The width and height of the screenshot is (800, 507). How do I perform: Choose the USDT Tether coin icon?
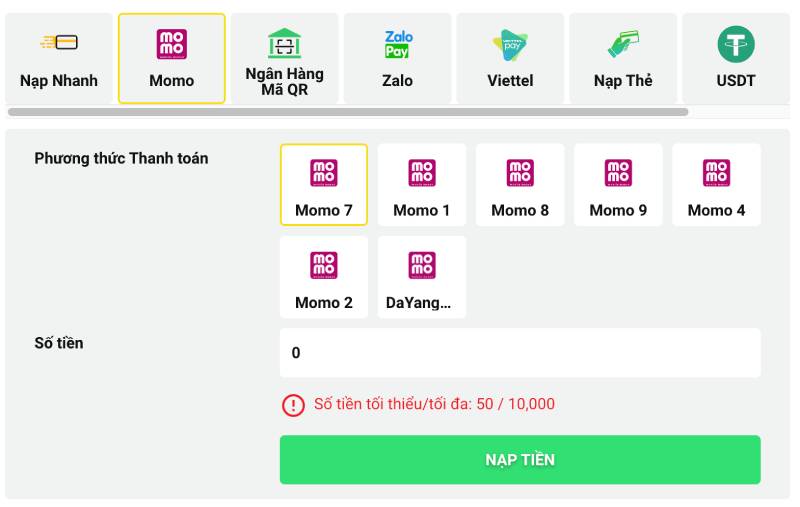735,44
